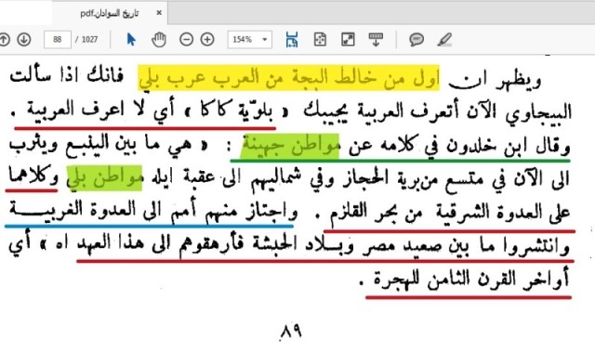Zoom out with the minus button

[186, 39]
